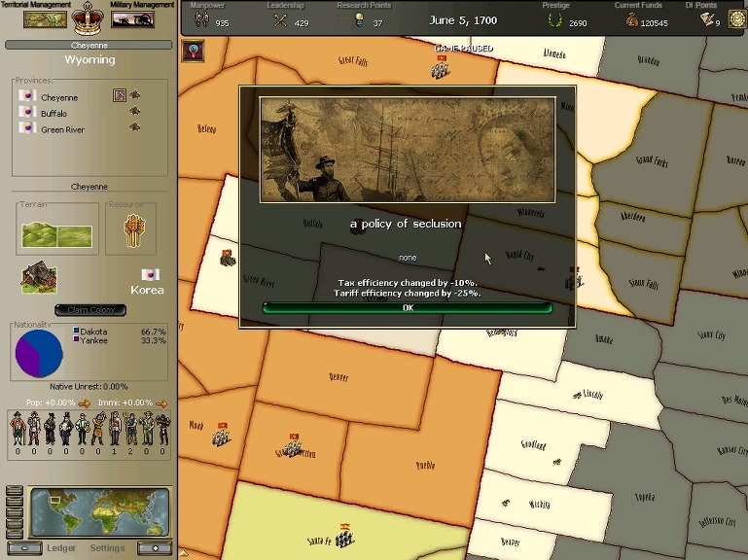This screenshot has height=560, width=748.
Task: Click the Sioux Falls province on the map
Action: [x=642, y=283]
